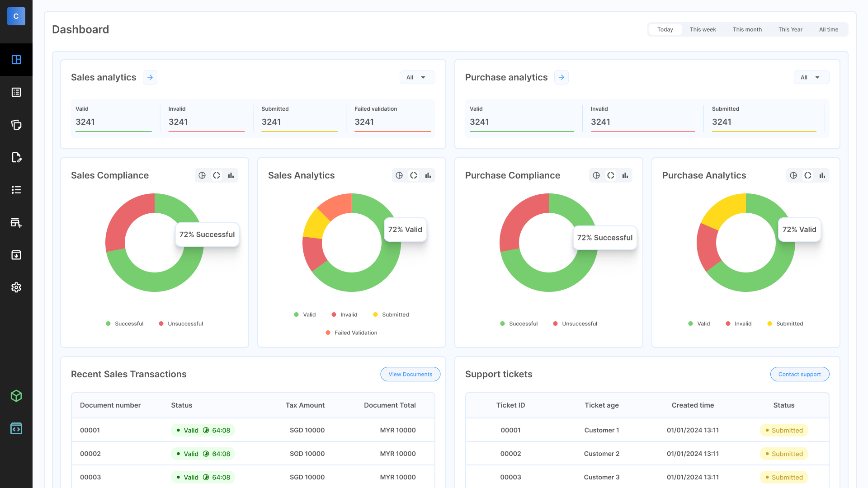
Task: Click the red segment of Sales Compliance donut
Action: click(x=123, y=218)
